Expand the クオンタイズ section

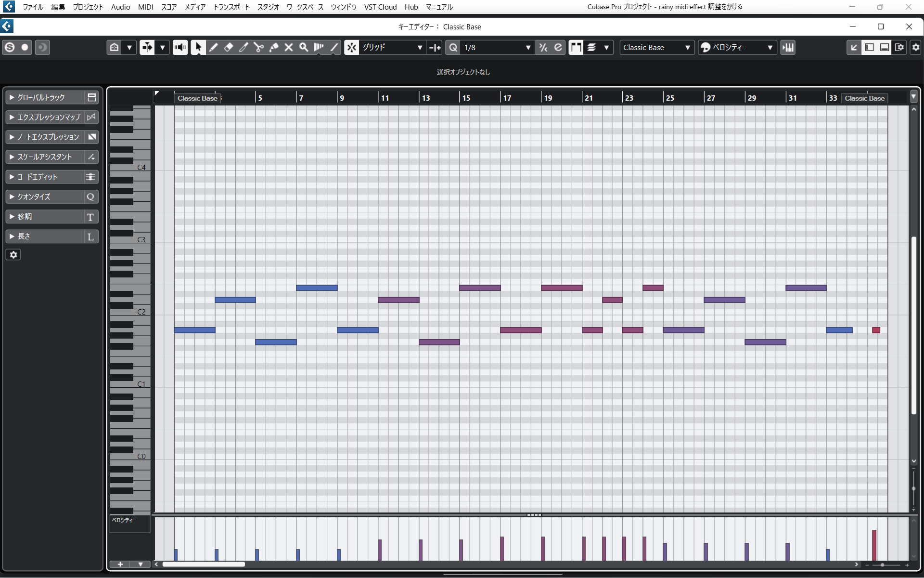pos(52,197)
